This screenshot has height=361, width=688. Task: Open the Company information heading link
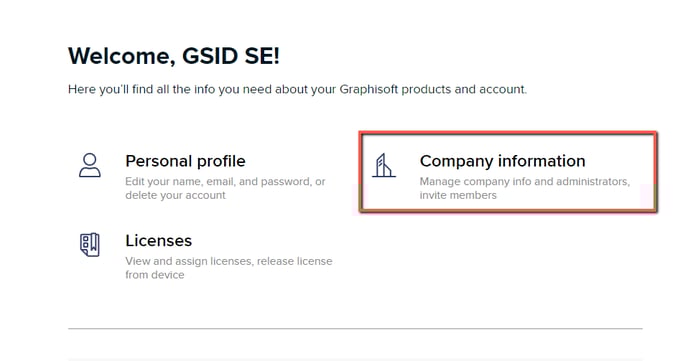[x=502, y=161]
